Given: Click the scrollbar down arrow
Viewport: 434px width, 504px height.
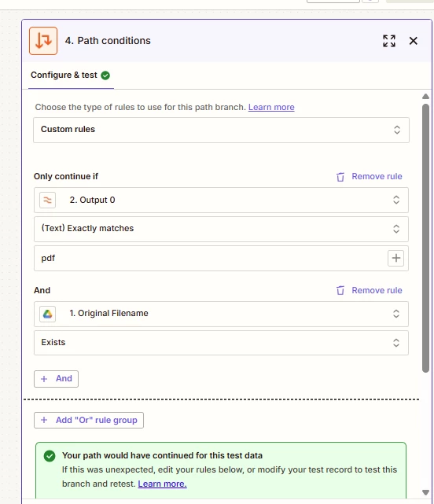Looking at the screenshot, I should 425,492.
